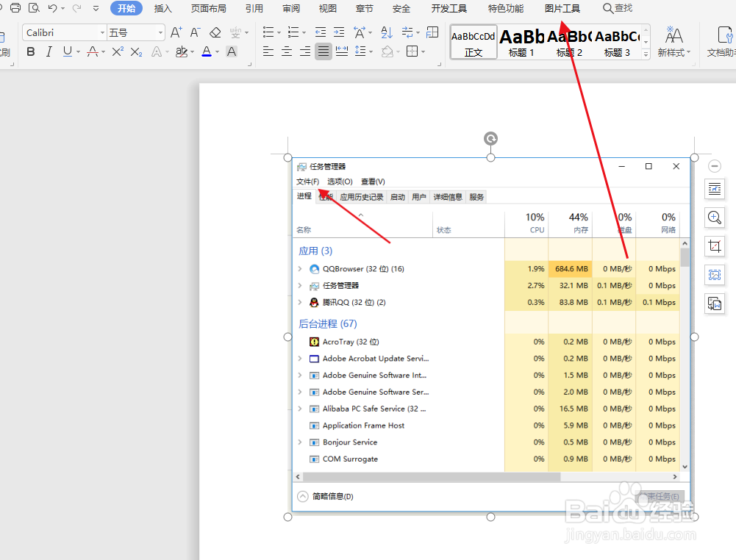Open the font color dropdown arrow
This screenshot has height=560, width=736.
coord(218,52)
